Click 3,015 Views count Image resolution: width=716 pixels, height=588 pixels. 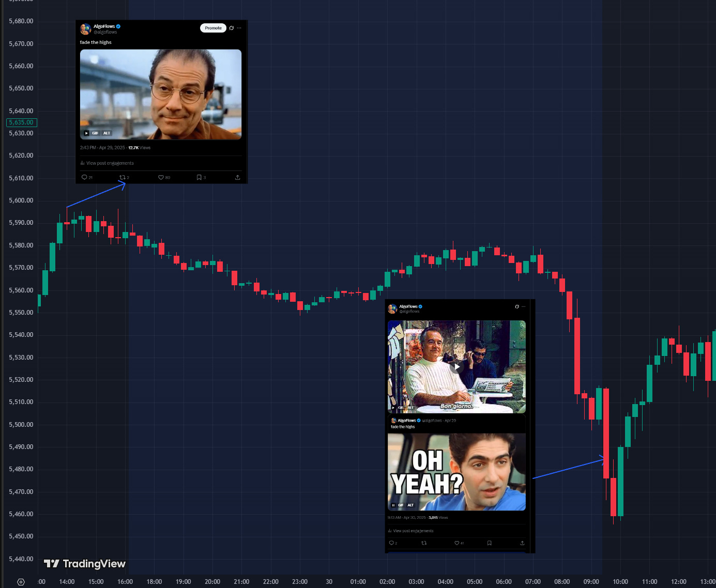438,518
